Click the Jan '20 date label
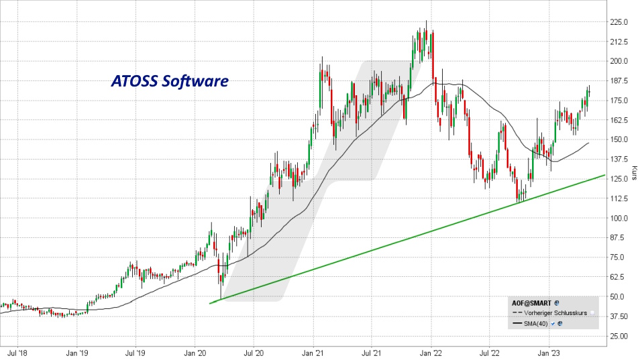The image size is (644, 362). click(x=195, y=353)
